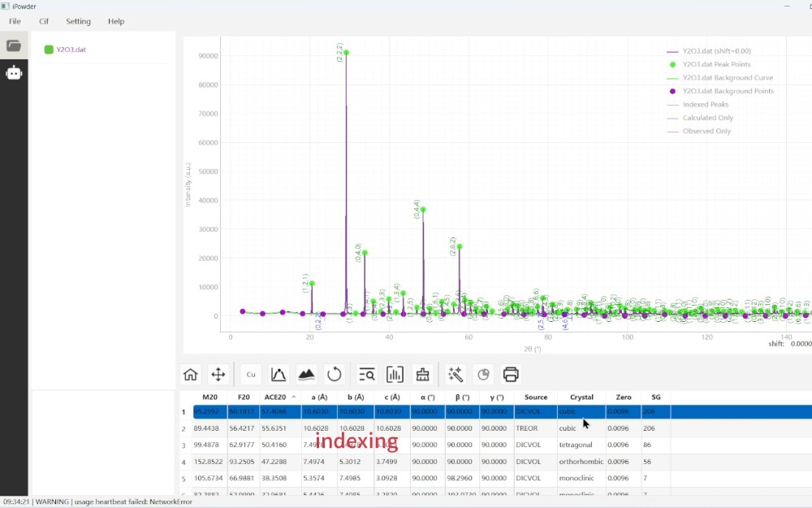Screen dimensions: 812x508
Task: Click the iPowder app icon in title bar
Action: (5, 7)
